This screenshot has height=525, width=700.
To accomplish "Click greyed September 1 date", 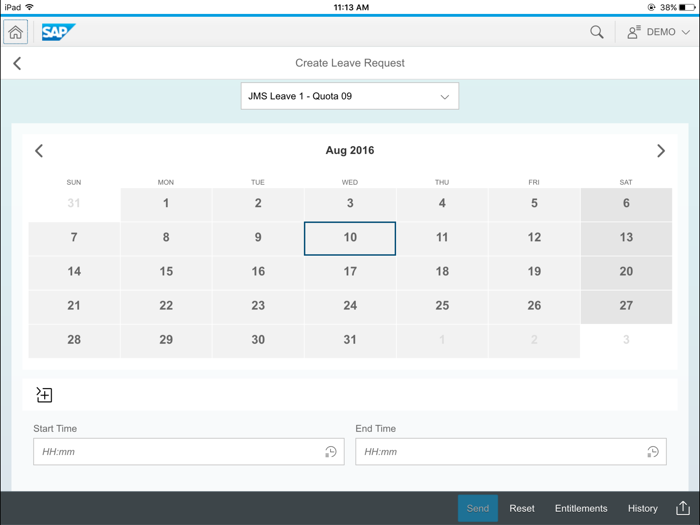I will (442, 340).
